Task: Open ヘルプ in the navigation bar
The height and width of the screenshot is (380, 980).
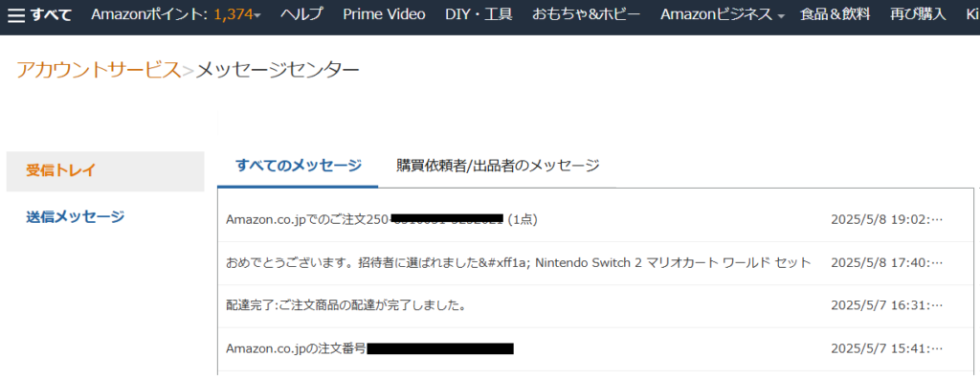Action: (x=301, y=14)
